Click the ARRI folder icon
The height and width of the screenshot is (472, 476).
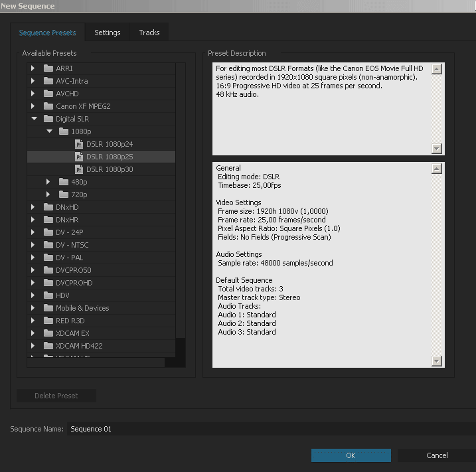pos(48,68)
